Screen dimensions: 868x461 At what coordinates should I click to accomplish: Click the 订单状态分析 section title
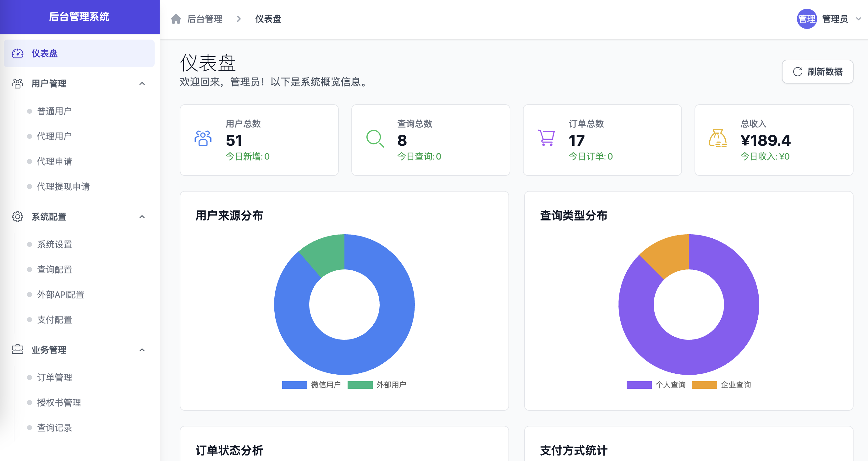[229, 451]
